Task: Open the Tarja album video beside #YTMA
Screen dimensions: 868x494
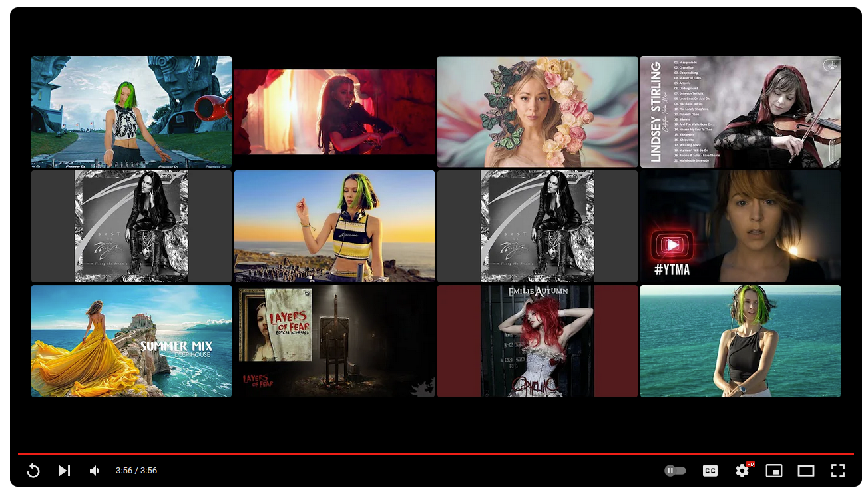Action: [x=537, y=226]
